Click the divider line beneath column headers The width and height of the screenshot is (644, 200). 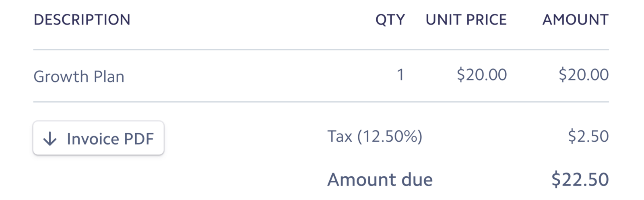tap(321, 50)
